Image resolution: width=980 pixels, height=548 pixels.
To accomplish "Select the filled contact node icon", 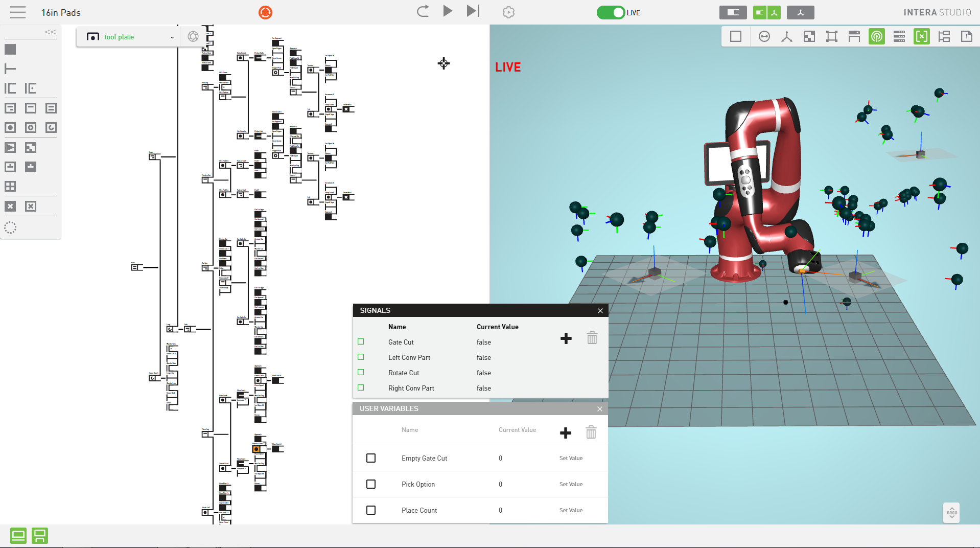I will 31,167.
